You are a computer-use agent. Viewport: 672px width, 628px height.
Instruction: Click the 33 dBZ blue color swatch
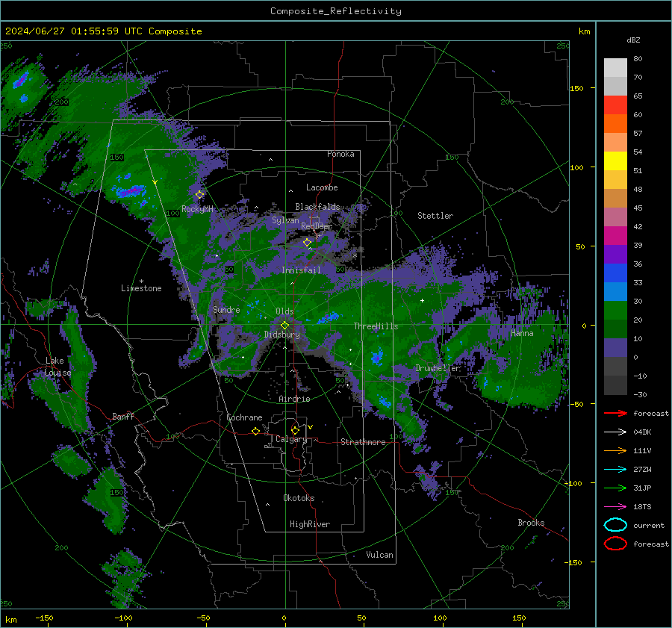615,291
